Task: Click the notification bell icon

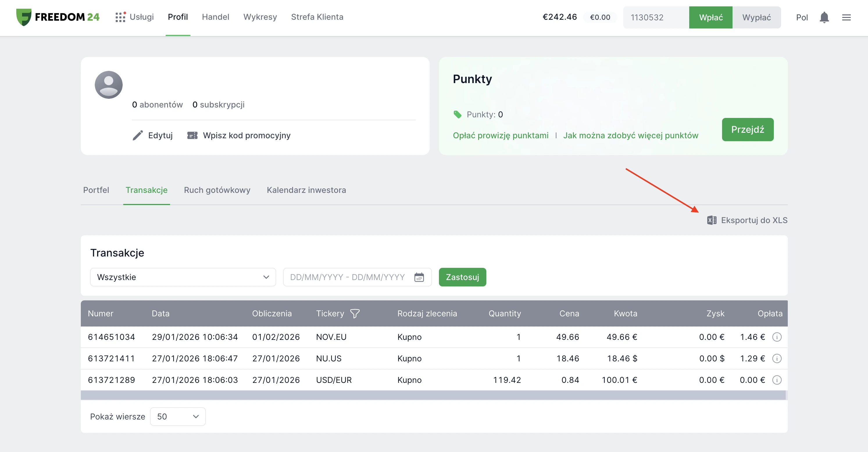Action: click(824, 17)
